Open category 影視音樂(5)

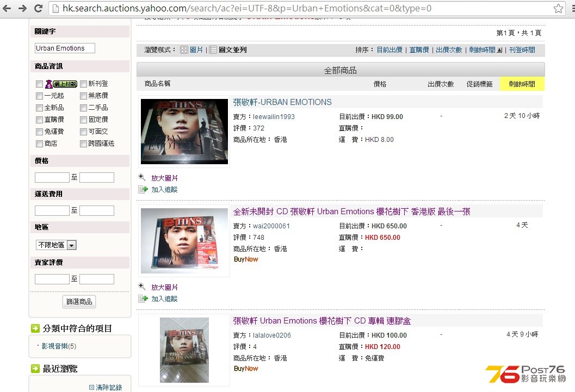pyautogui.click(x=59, y=346)
